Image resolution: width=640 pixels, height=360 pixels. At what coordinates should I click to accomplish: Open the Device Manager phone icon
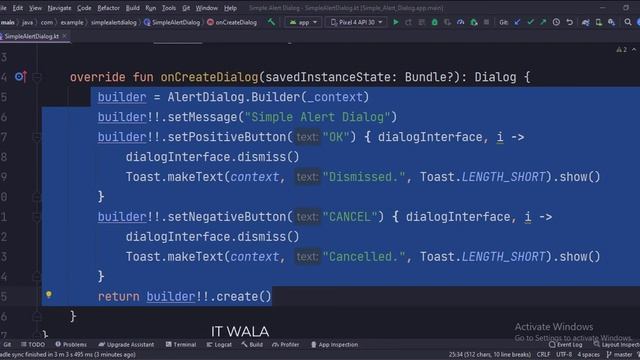pyautogui.click(x=598, y=22)
